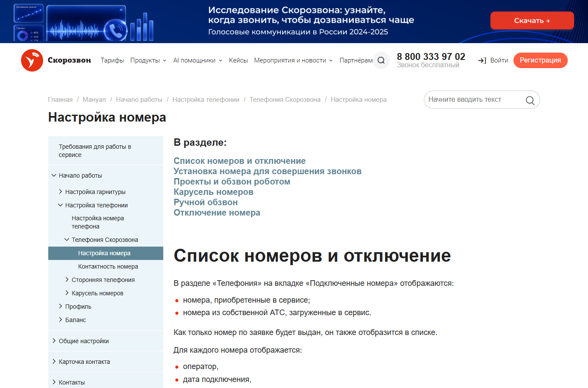Click the login arrow icon beside Войти
The height and width of the screenshot is (388, 588).
pyautogui.click(x=482, y=60)
